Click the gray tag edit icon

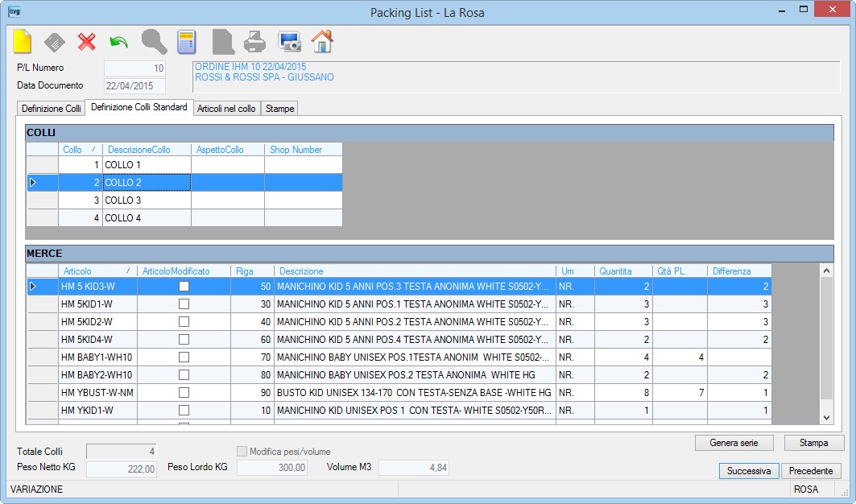tap(55, 42)
